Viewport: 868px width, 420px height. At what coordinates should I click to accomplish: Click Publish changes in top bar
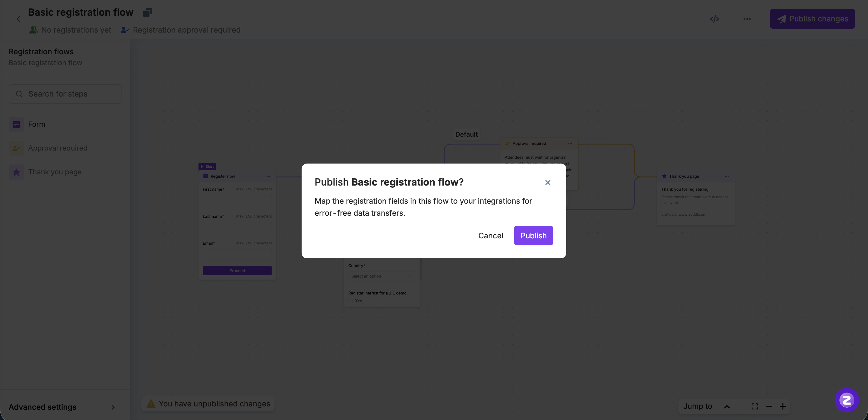(812, 19)
